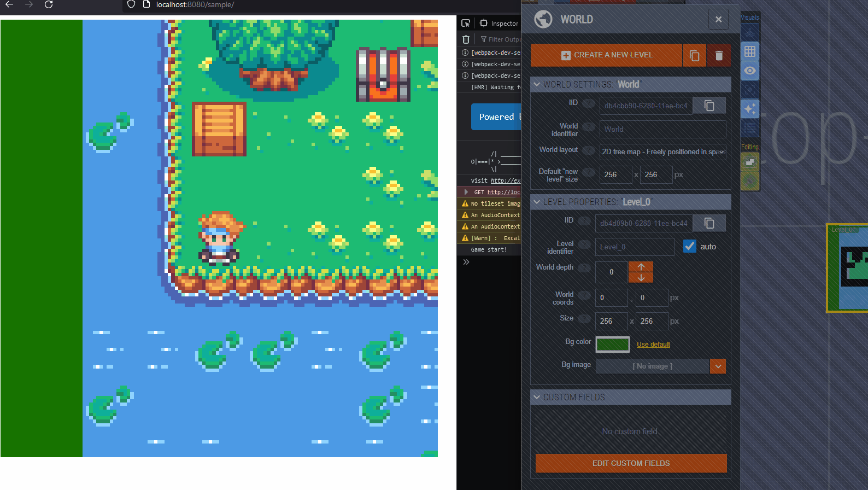Click the Create a New Level button
868x490 pixels.
coord(606,55)
